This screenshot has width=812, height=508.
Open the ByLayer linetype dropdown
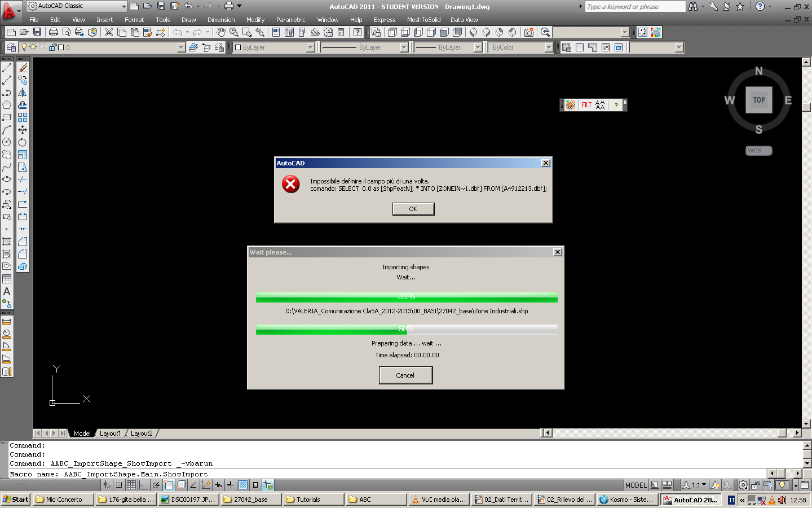coord(404,47)
